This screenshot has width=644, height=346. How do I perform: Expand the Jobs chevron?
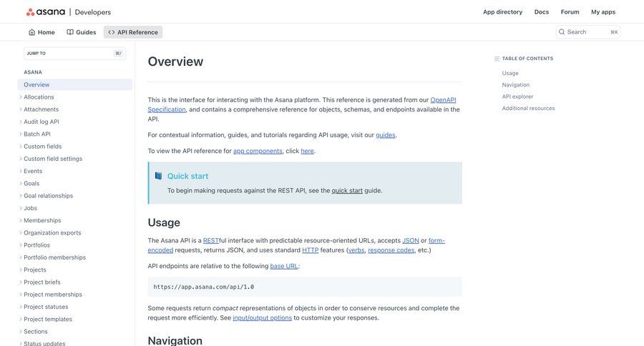click(x=21, y=208)
